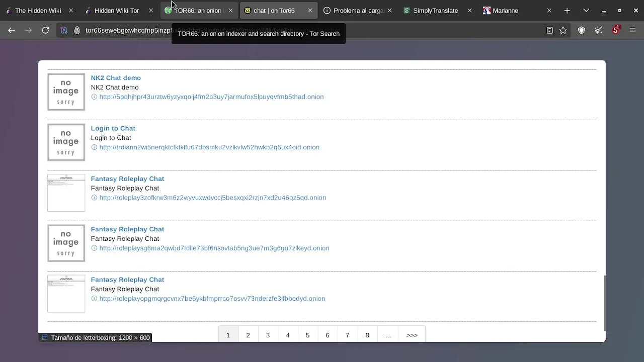The height and width of the screenshot is (362, 644).
Task: Click the info icon beside roleplay3zofkrw URL
Action: tap(94, 198)
